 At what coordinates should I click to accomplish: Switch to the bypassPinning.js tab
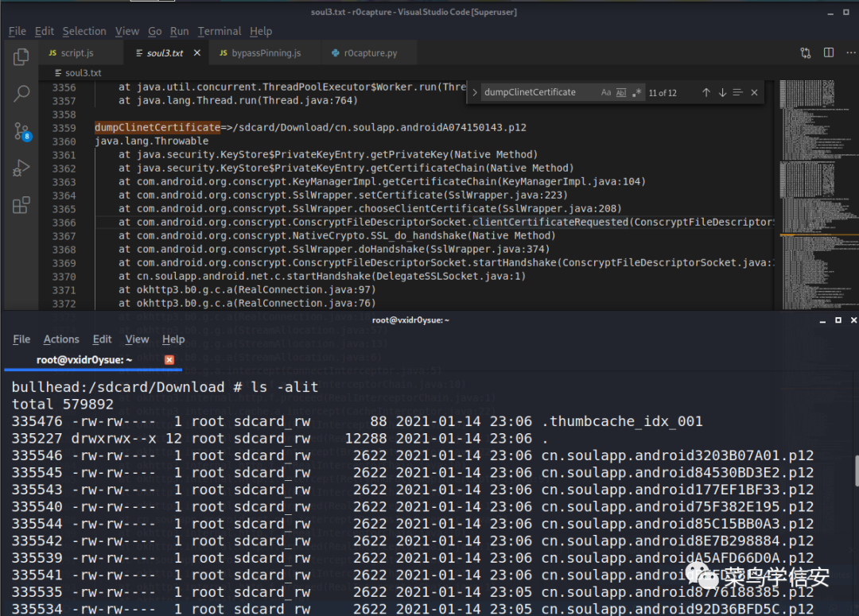point(265,53)
